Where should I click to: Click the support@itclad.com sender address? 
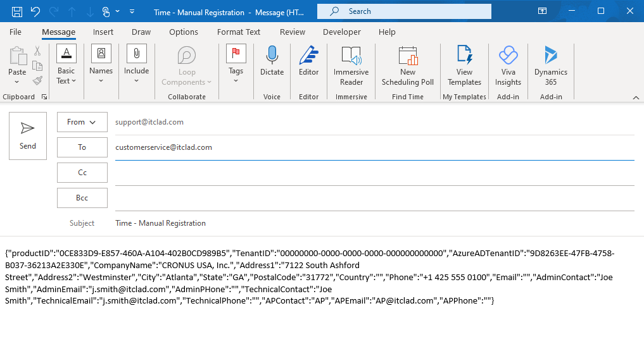149,122
